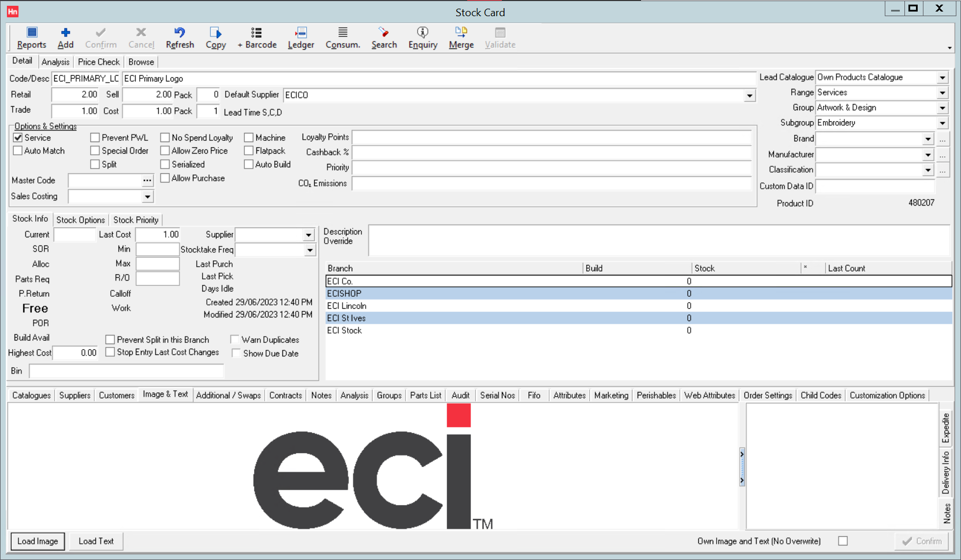Viewport: 961px width, 560px height.
Task: Click the Retail price field
Action: click(x=75, y=95)
